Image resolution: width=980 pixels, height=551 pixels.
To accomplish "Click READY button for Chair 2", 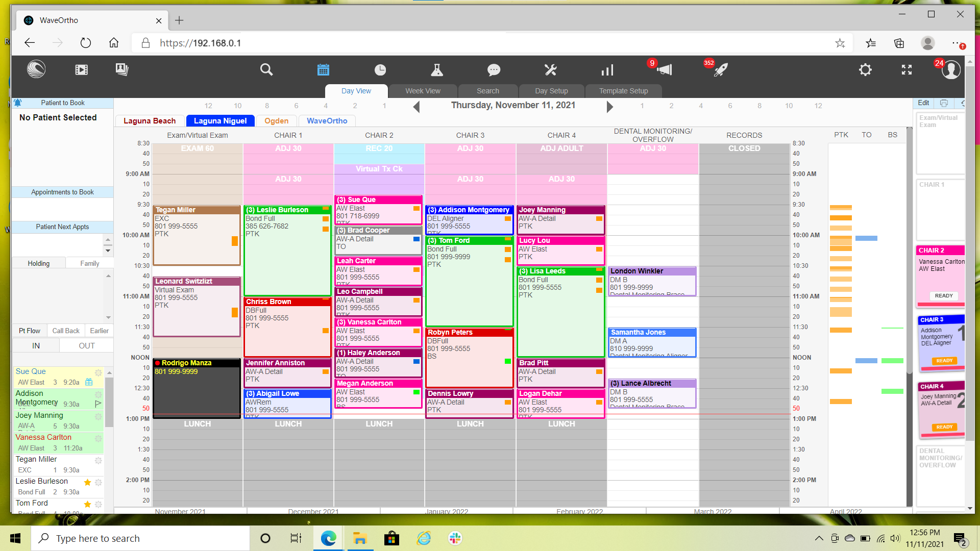I will 943,296.
